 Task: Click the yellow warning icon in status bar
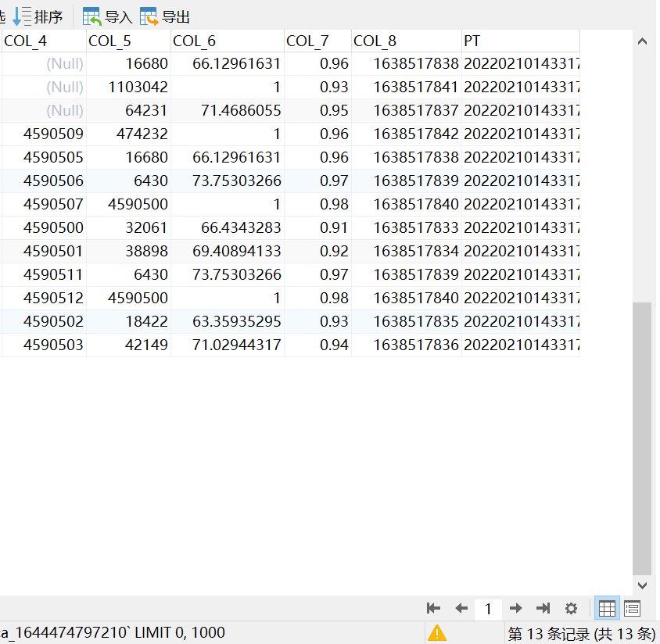coord(436,632)
